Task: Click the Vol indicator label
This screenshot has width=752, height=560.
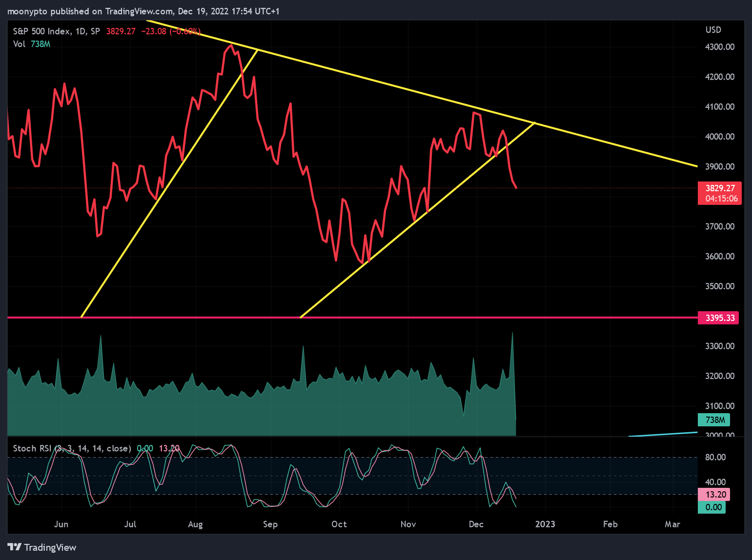Action: coord(19,44)
